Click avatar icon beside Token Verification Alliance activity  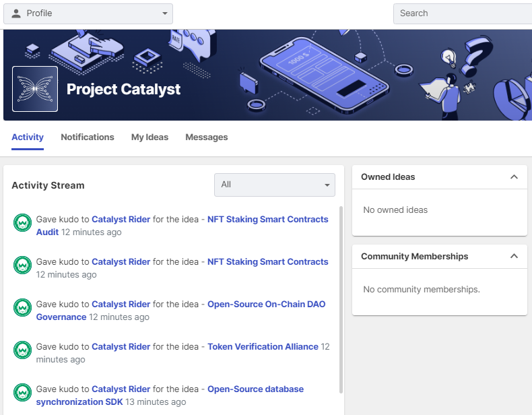pyautogui.click(x=22, y=350)
